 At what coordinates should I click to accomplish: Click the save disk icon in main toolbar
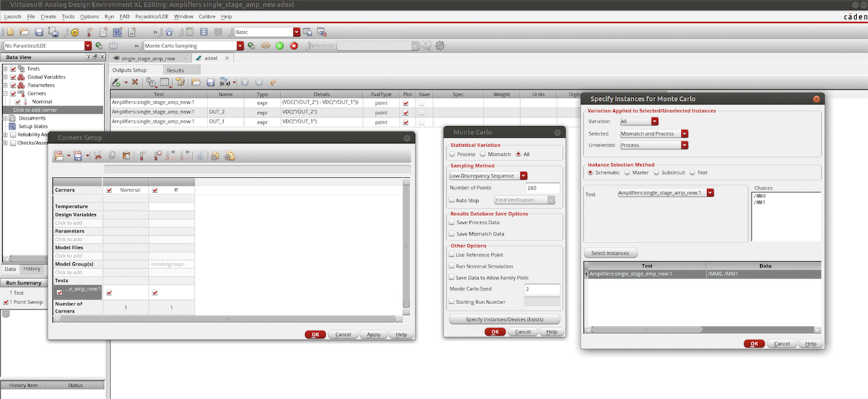pyautogui.click(x=39, y=32)
